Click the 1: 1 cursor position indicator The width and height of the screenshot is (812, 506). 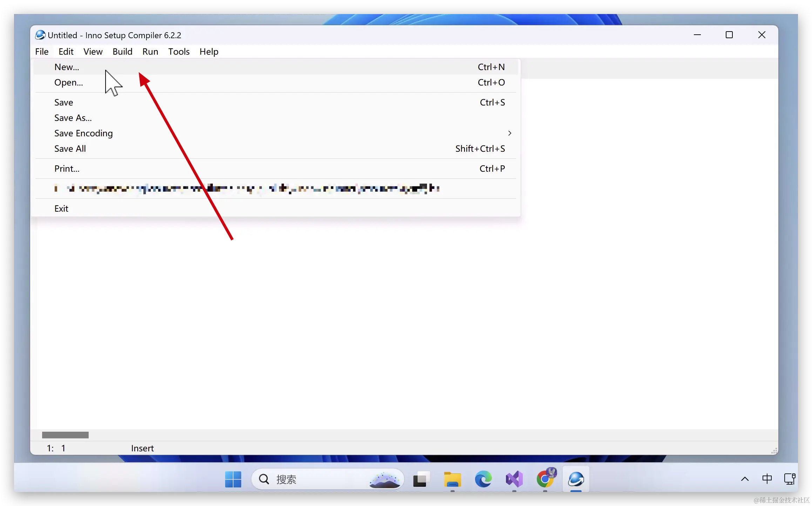coord(56,448)
